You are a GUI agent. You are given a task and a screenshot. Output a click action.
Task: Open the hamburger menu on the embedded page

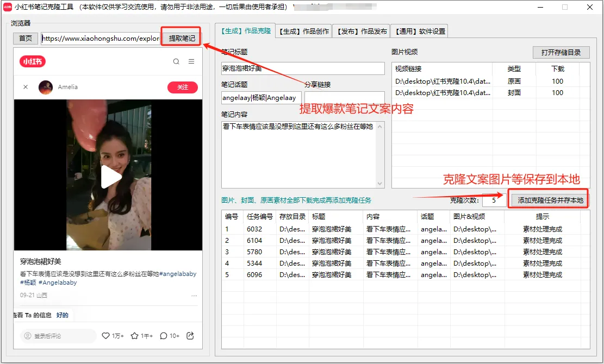(x=191, y=61)
